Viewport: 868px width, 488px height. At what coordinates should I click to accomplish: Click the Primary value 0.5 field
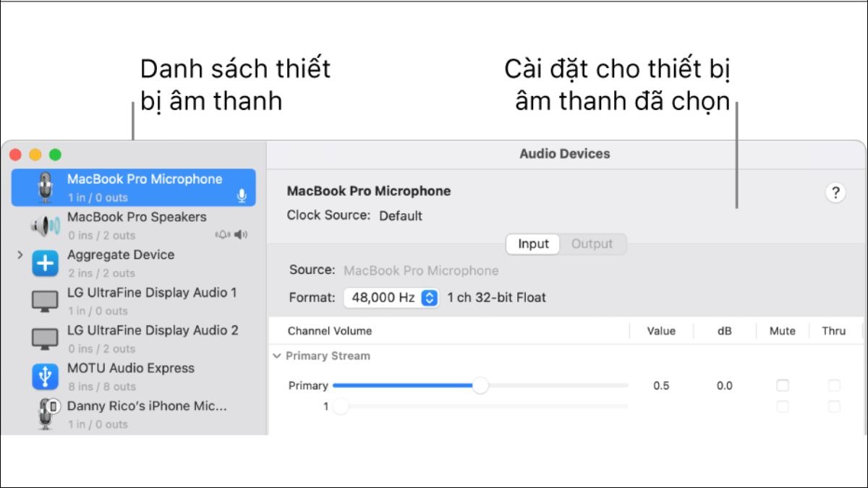tap(661, 385)
